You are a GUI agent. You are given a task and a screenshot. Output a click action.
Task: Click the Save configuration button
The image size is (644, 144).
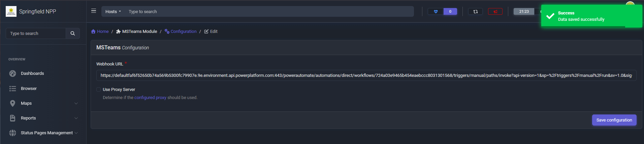[x=614, y=120]
